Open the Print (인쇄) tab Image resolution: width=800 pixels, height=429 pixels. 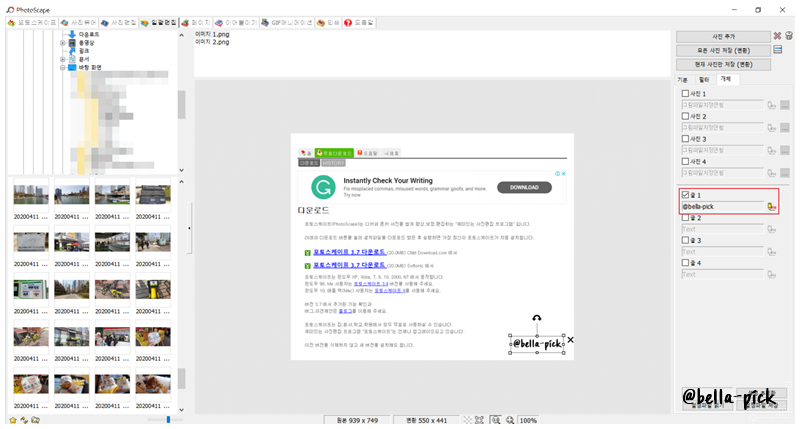pyautogui.click(x=328, y=23)
